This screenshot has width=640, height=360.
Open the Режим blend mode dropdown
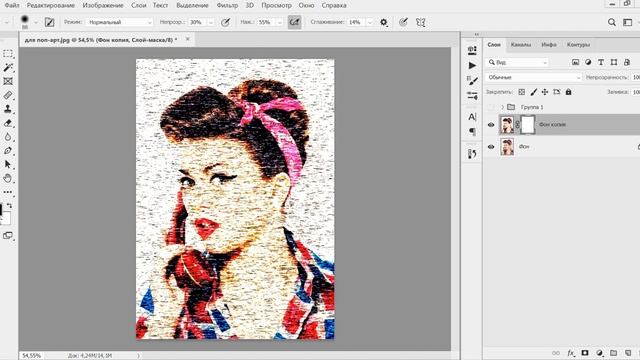(120, 22)
